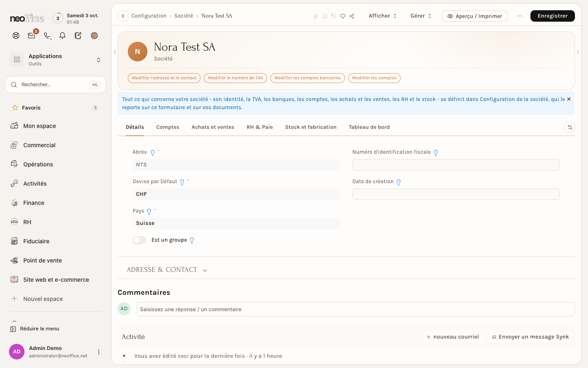The image size is (588, 368).
Task: Switch to the Comptes tab
Action: 168,127
